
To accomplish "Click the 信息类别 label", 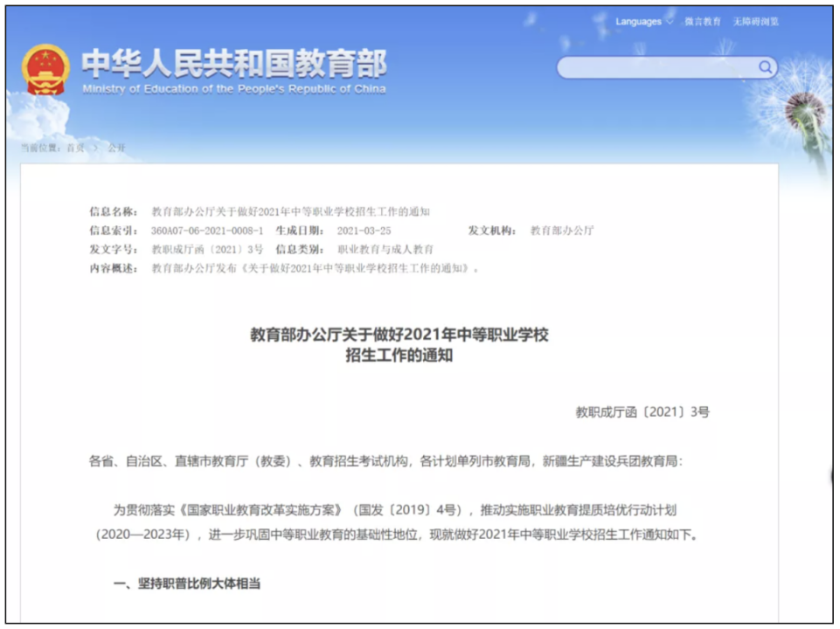I will click(x=300, y=250).
